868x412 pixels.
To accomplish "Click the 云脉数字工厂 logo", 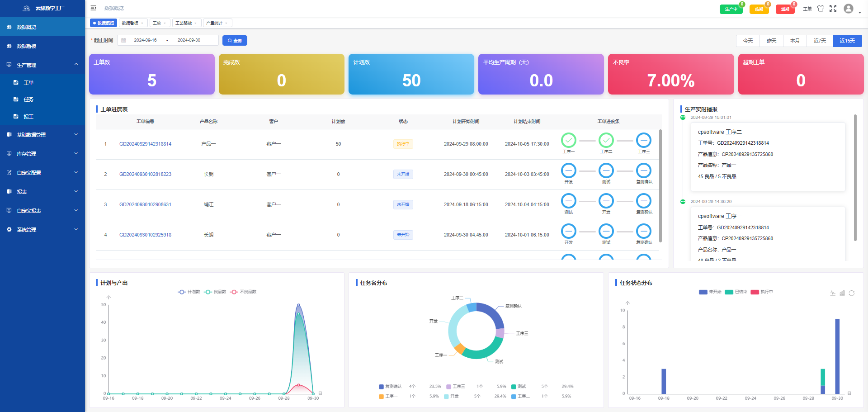I will coord(43,8).
